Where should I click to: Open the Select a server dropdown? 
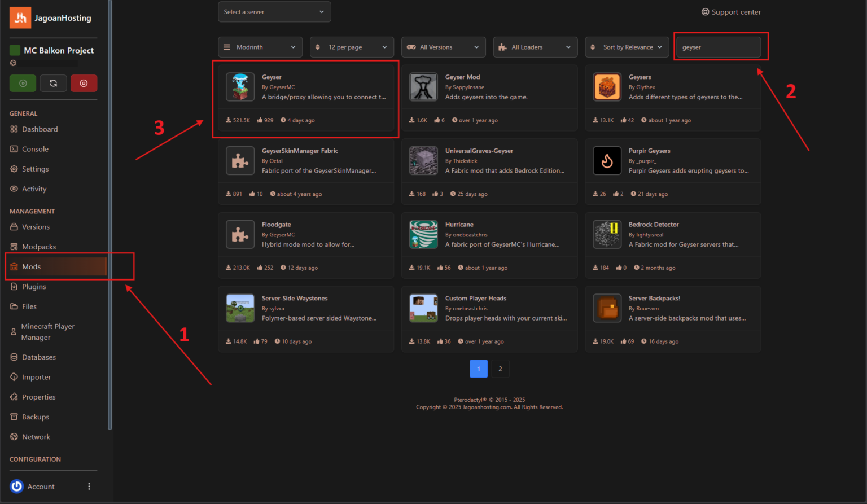click(x=274, y=12)
